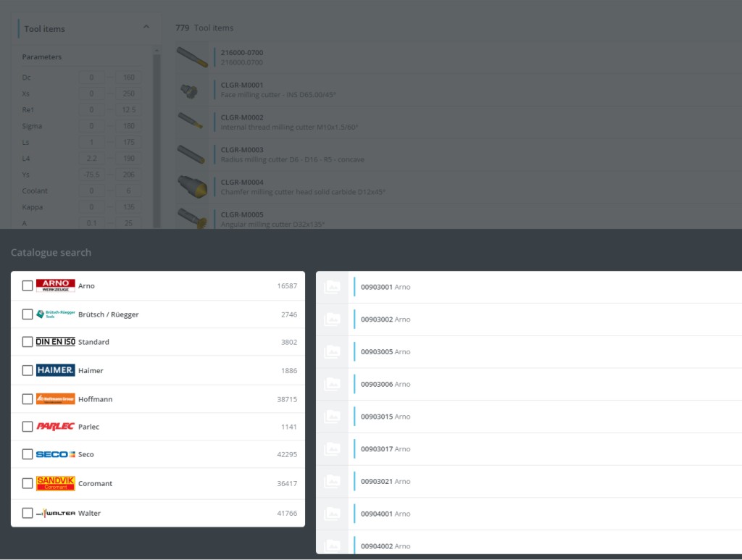The height and width of the screenshot is (560, 742).
Task: Select catalogue item 00904002 Arno
Action: [x=529, y=543]
